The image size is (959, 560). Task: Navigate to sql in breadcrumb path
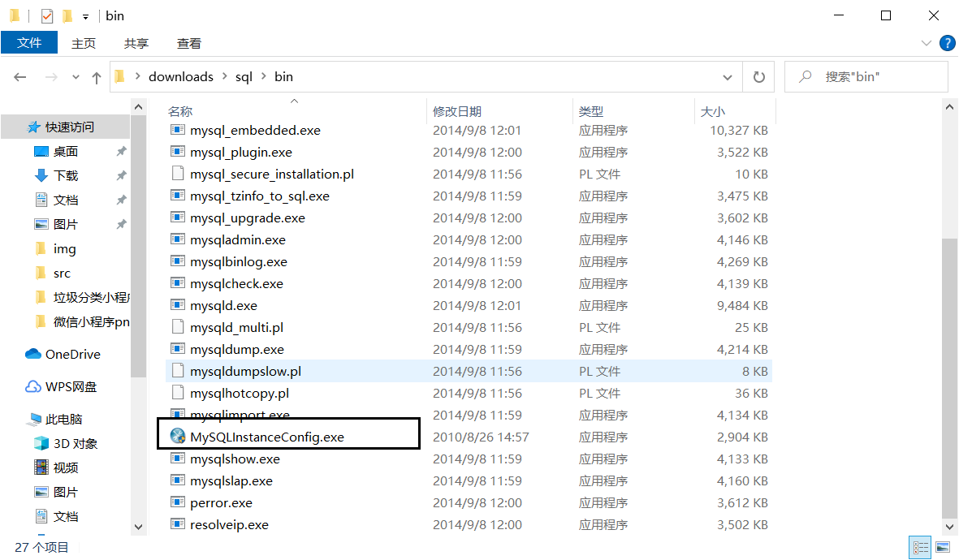pyautogui.click(x=244, y=76)
